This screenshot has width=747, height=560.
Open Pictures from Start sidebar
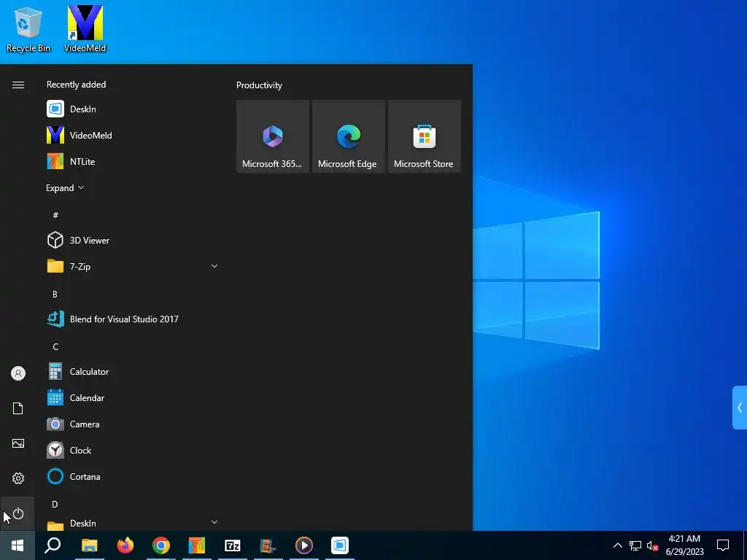click(18, 443)
